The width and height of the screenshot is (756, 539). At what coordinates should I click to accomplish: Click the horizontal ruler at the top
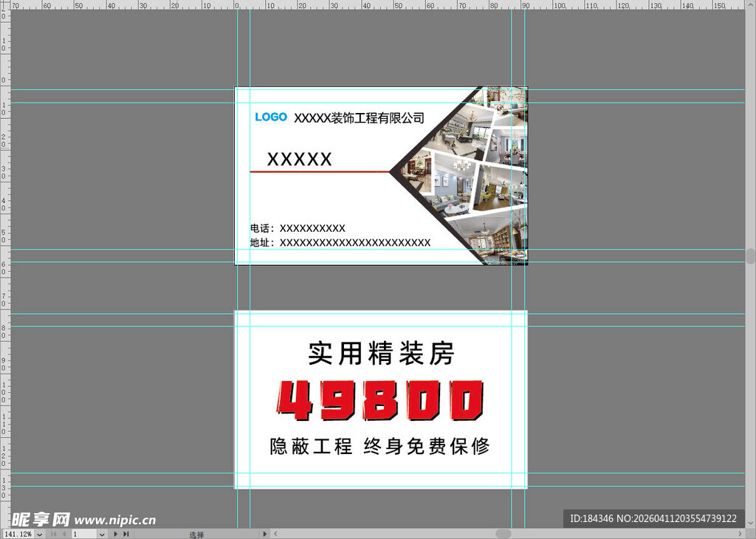click(x=369, y=6)
